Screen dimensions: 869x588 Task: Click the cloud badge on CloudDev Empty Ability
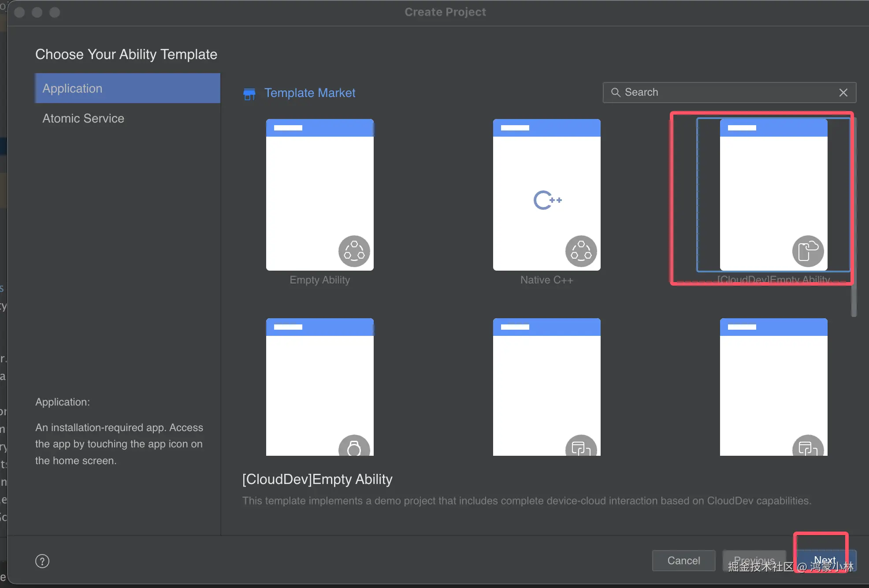pos(808,251)
